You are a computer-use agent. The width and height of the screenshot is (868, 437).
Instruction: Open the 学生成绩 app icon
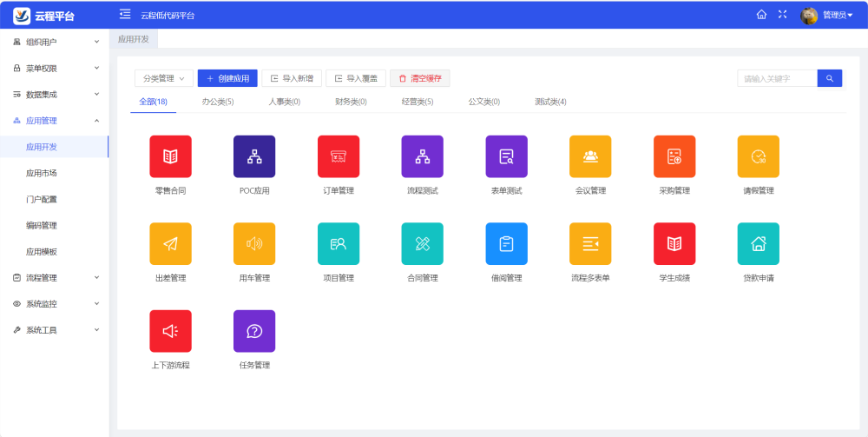pyautogui.click(x=674, y=244)
